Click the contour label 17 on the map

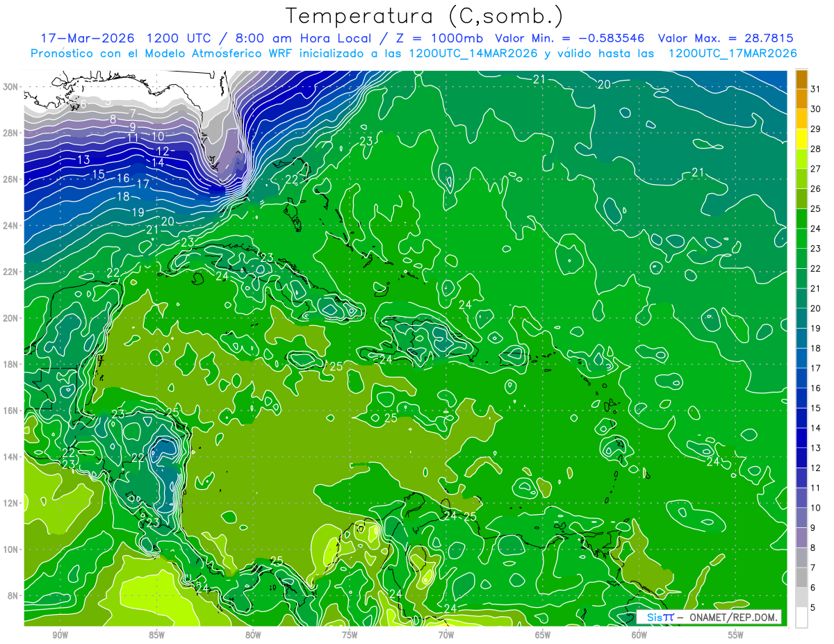[x=143, y=185]
